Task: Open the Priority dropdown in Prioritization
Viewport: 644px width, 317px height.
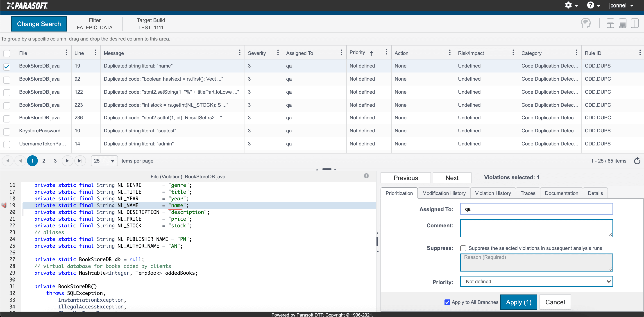Action: click(x=536, y=281)
